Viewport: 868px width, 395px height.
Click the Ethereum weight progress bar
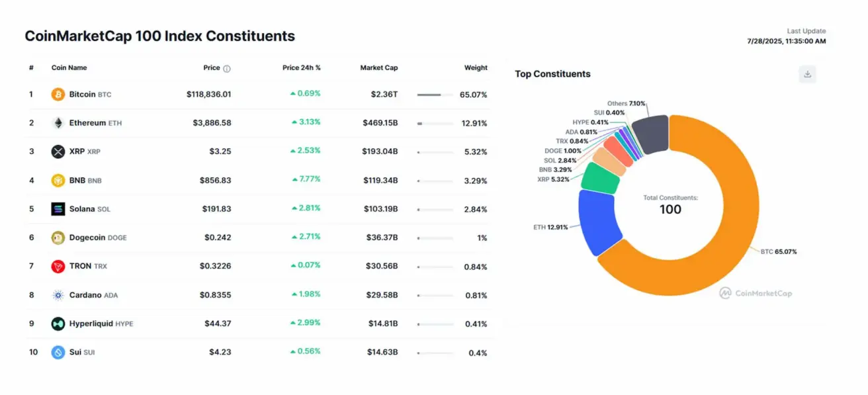coord(435,123)
